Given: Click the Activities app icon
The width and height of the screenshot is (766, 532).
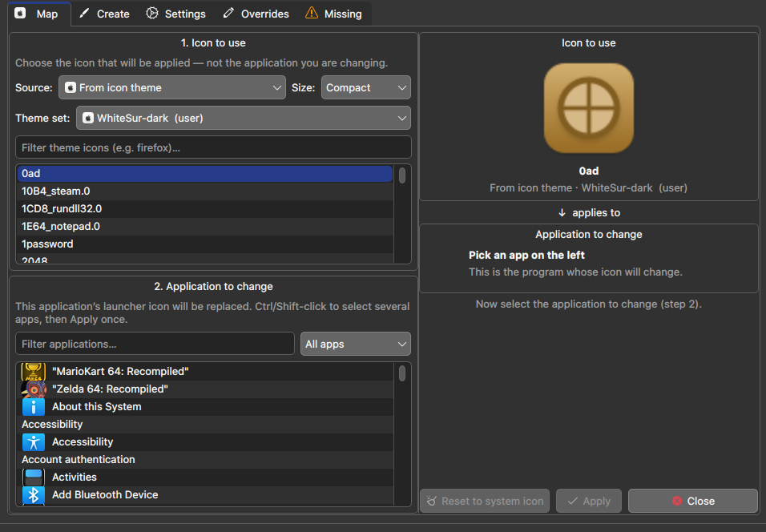Looking at the screenshot, I should coord(33,478).
